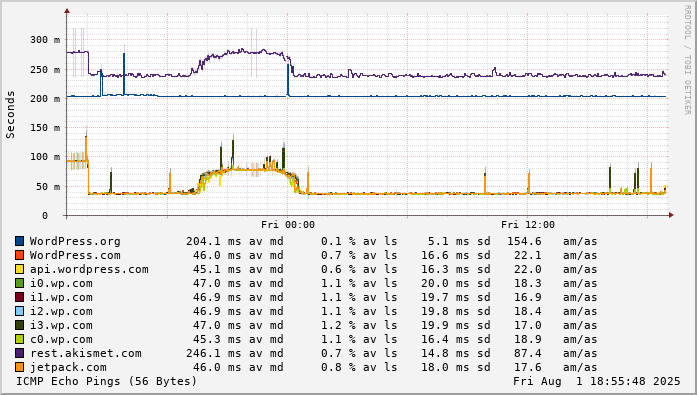697x395 pixels.
Task: Click the 200 m y-axis label
Action: (x=45, y=99)
